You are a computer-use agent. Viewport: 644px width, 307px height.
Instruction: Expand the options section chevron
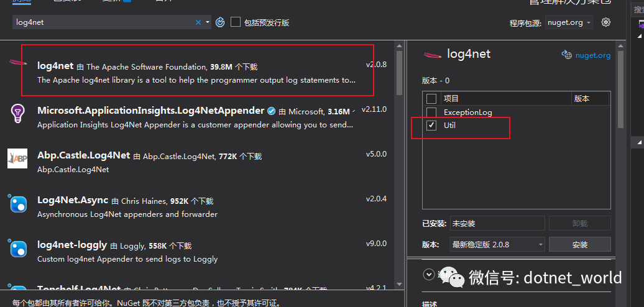[429, 274]
